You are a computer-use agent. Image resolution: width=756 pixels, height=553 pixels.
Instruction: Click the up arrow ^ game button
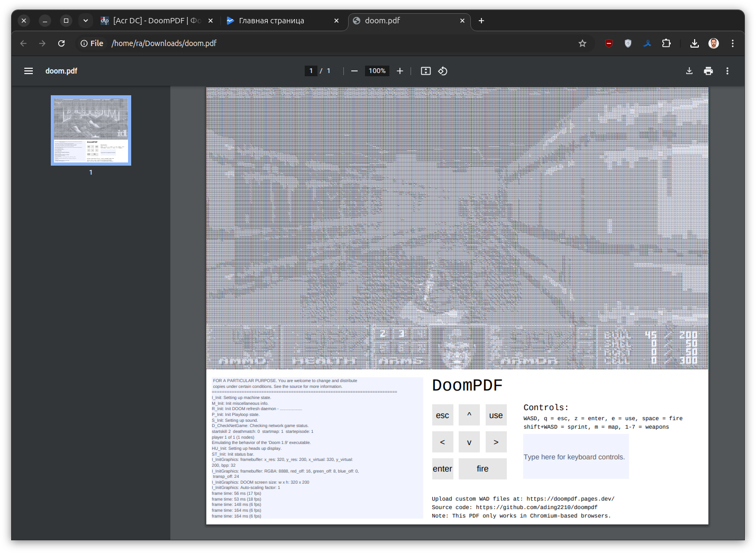469,415
